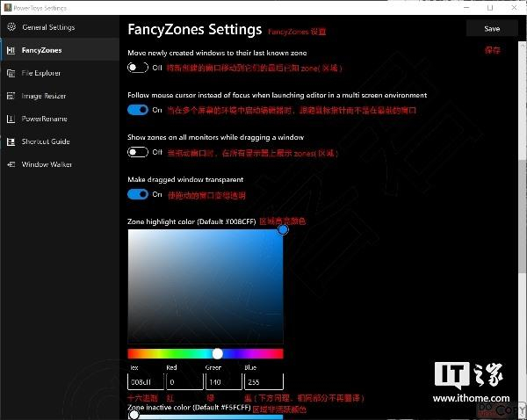Switch to the PowerRename page
Viewport: 527px width, 420px height.
click(x=60, y=119)
